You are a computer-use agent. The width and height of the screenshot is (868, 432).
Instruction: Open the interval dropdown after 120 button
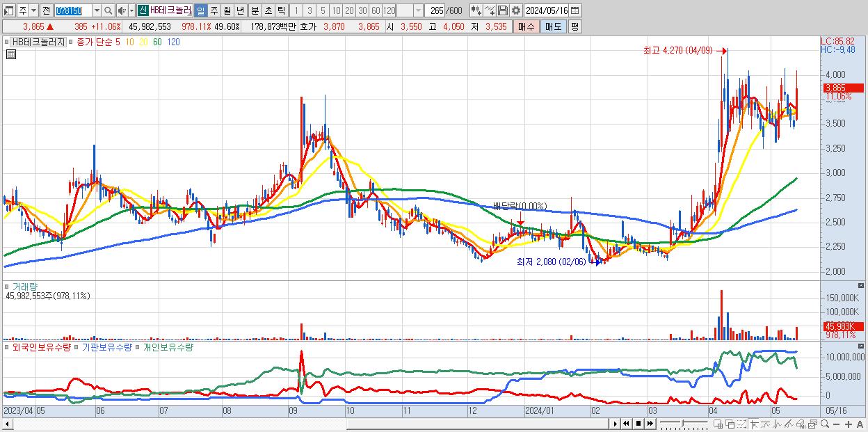418,10
